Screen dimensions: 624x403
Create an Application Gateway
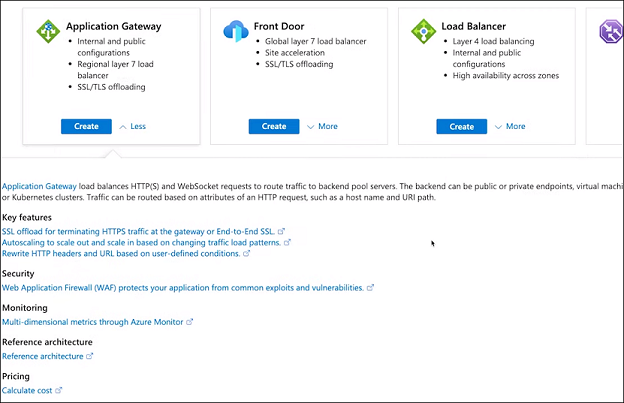coord(86,126)
